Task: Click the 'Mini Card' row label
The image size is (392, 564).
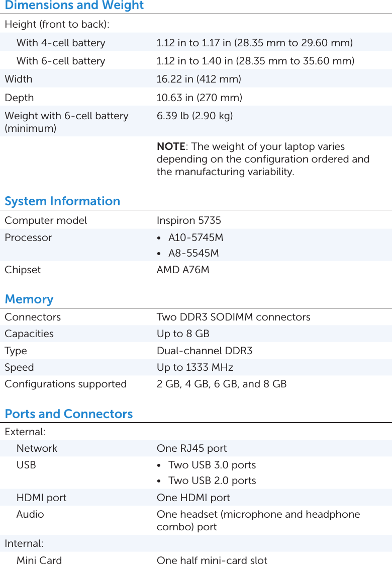Action: (x=39, y=559)
